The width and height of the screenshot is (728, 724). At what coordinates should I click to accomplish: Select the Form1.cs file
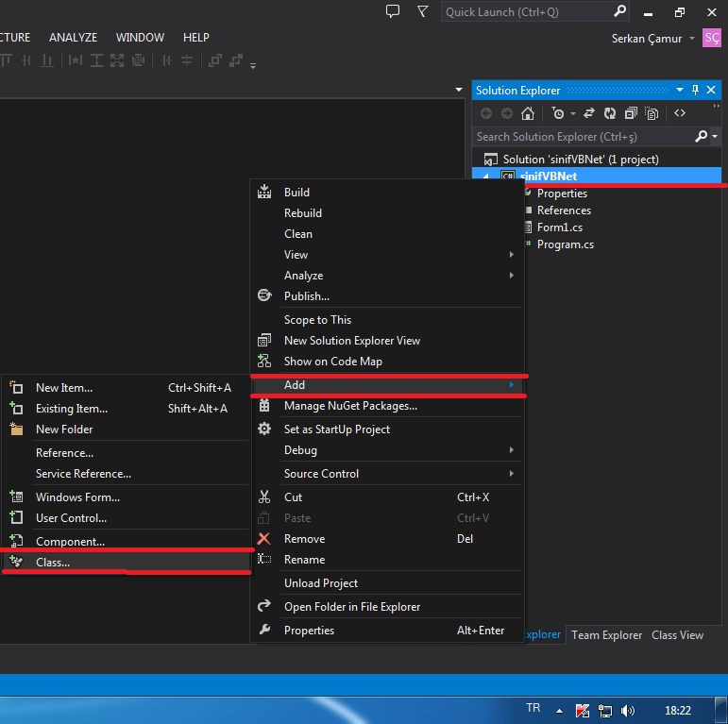(x=560, y=227)
